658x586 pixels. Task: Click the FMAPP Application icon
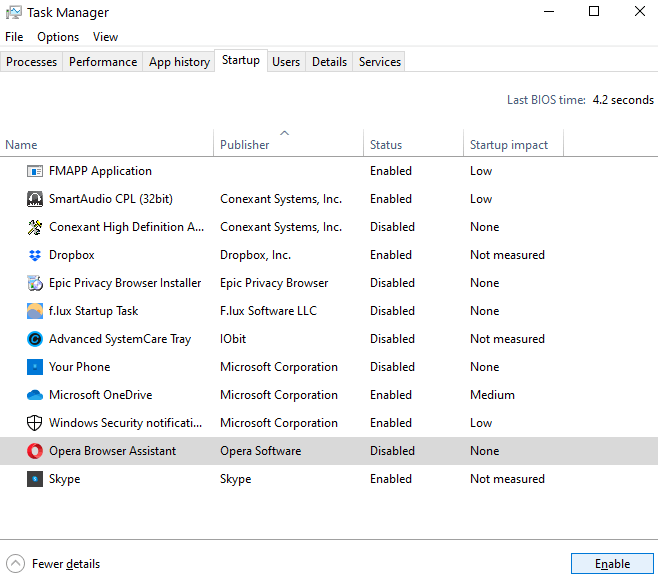tap(35, 171)
